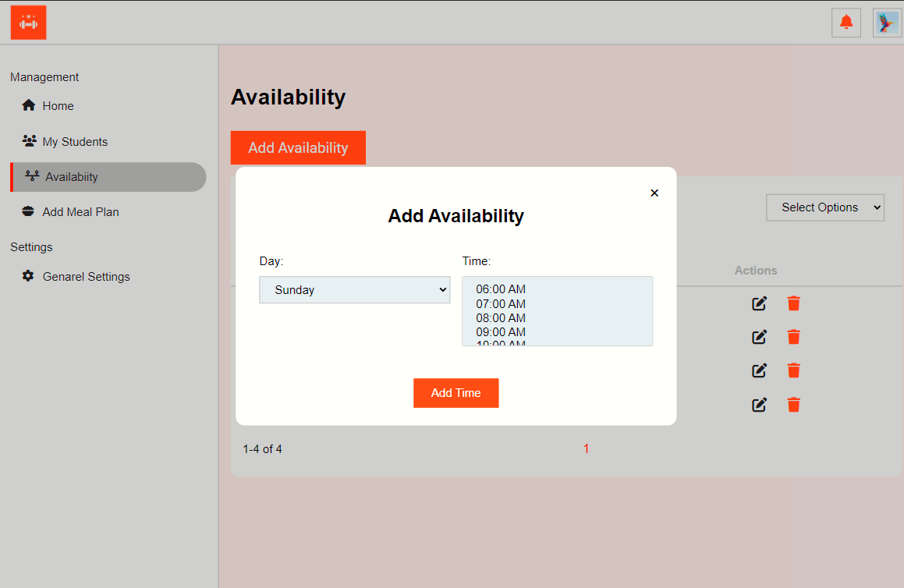Viewport: 904px width, 588px height.
Task: Open the Select Options dropdown
Action: pos(825,207)
